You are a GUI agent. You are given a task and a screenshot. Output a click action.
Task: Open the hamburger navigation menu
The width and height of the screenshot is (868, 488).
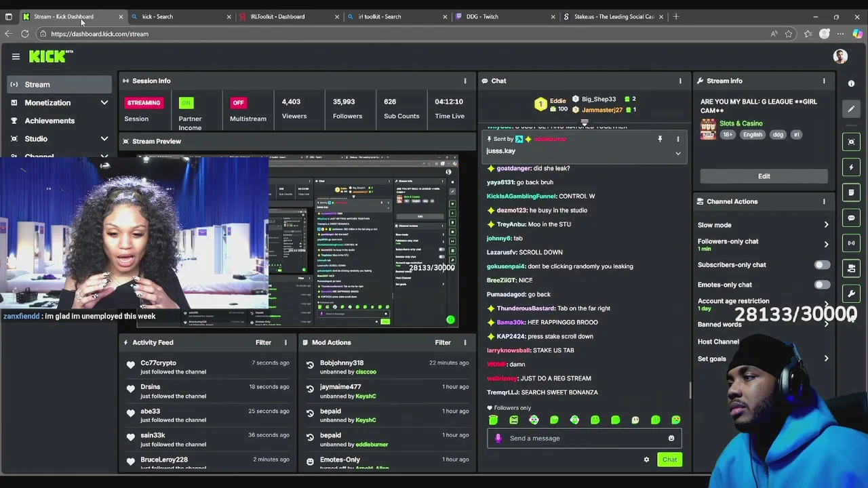pos(16,57)
